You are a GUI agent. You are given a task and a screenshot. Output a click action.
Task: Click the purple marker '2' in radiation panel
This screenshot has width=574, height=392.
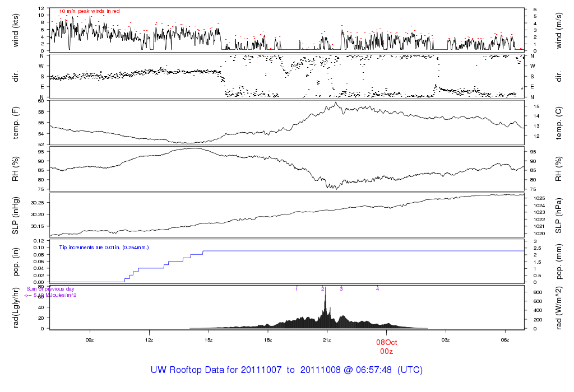coord(323,289)
